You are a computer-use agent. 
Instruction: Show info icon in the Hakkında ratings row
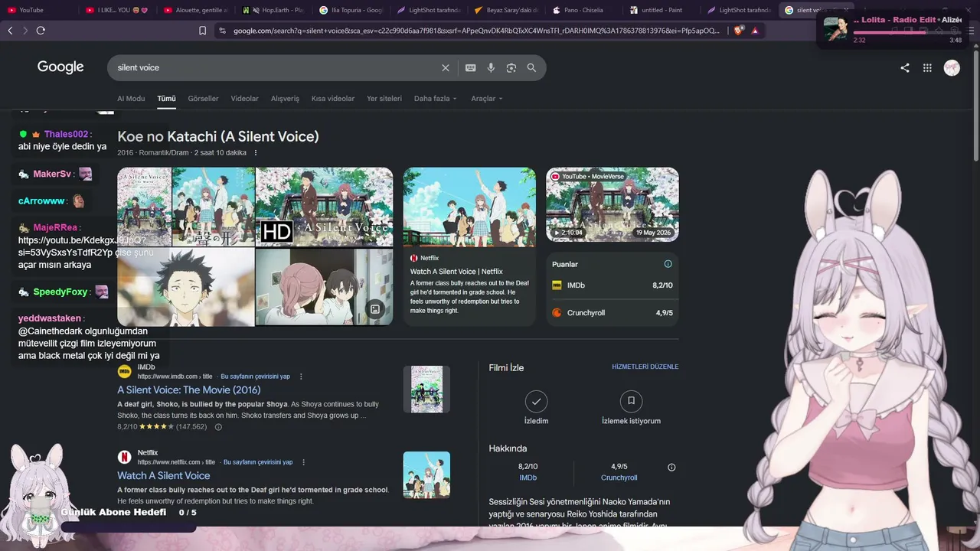click(x=671, y=467)
